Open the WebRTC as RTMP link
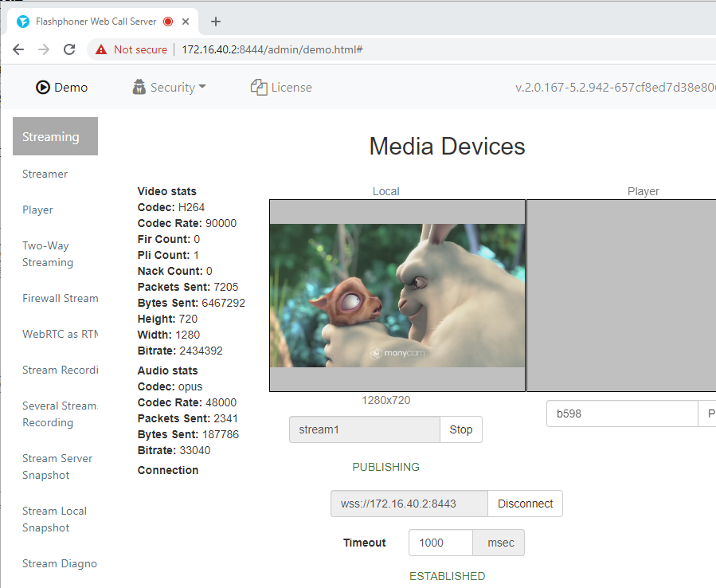 point(61,334)
